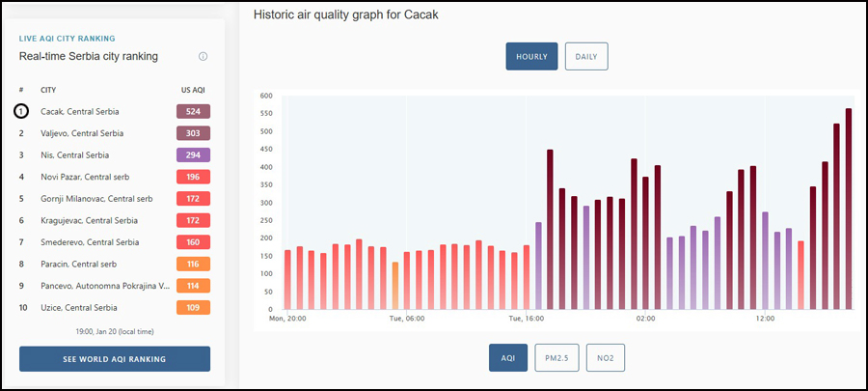Show AQI data in the graph
The width and height of the screenshot is (868, 391).
point(507,358)
